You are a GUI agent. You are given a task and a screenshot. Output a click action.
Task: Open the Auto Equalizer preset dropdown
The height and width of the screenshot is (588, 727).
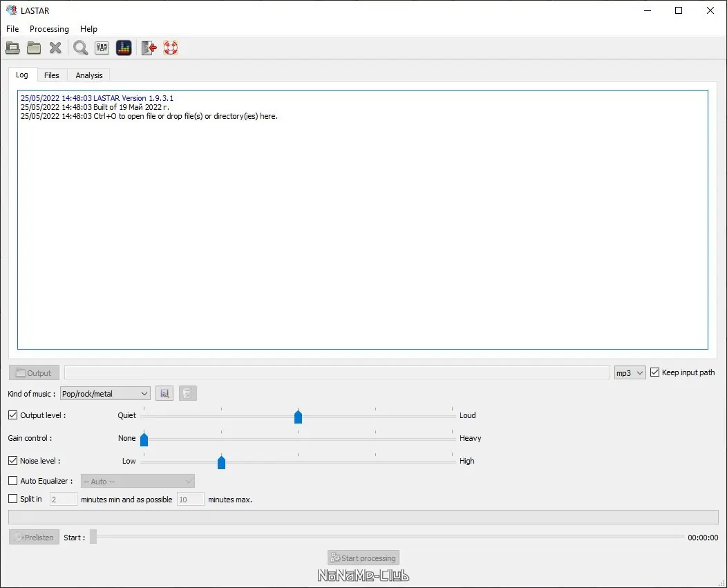[138, 482]
